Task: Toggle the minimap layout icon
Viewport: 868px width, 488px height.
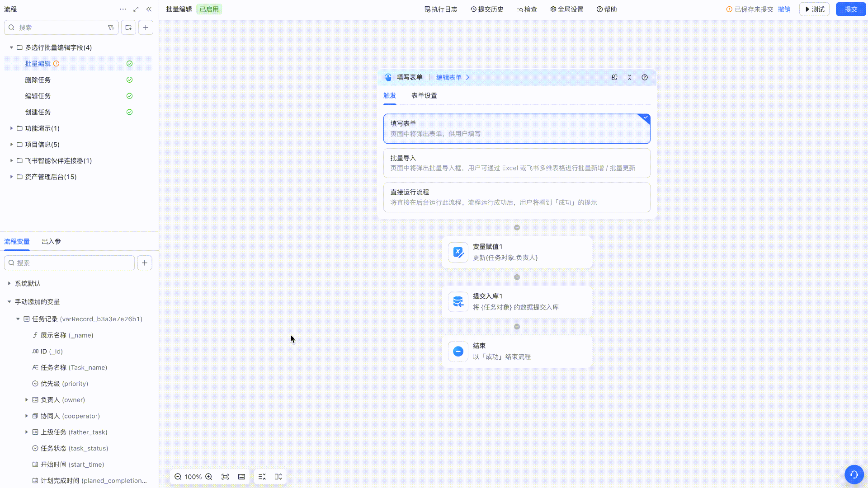Action: 278,477
